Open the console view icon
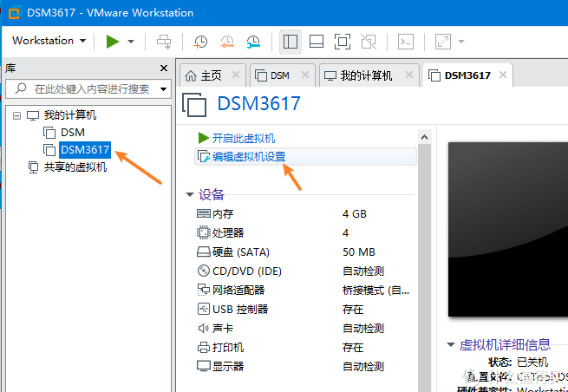 406,42
